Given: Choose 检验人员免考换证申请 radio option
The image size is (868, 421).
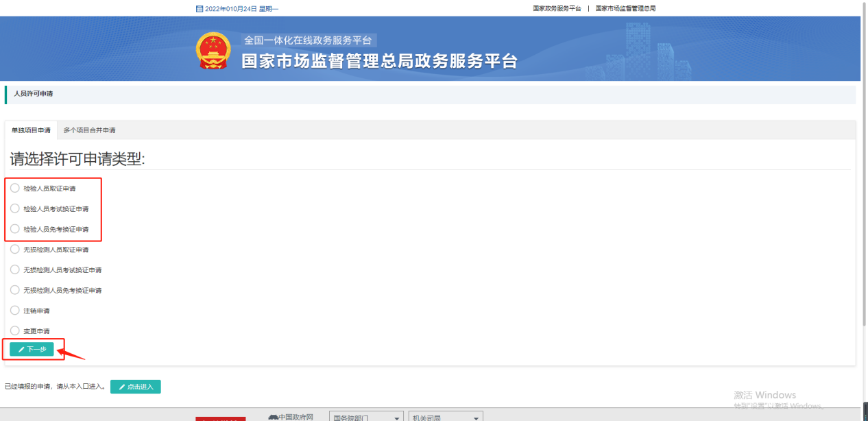Looking at the screenshot, I should coord(15,229).
